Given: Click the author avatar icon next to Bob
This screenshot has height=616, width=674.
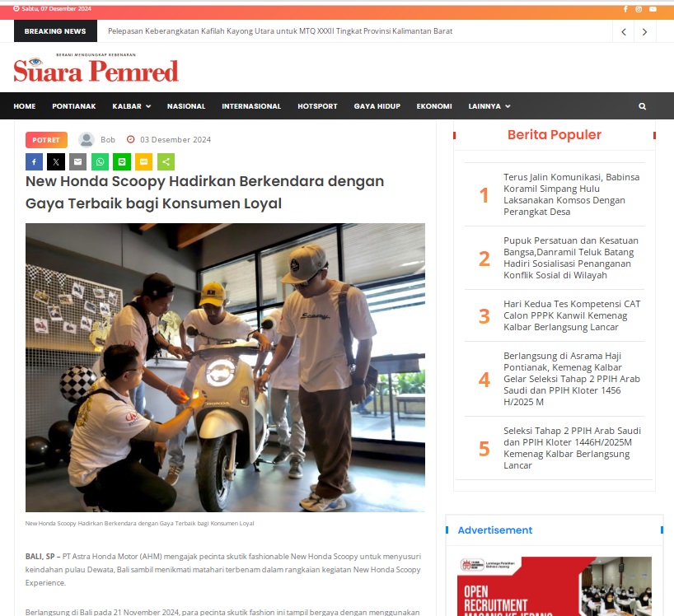Looking at the screenshot, I should point(87,140).
